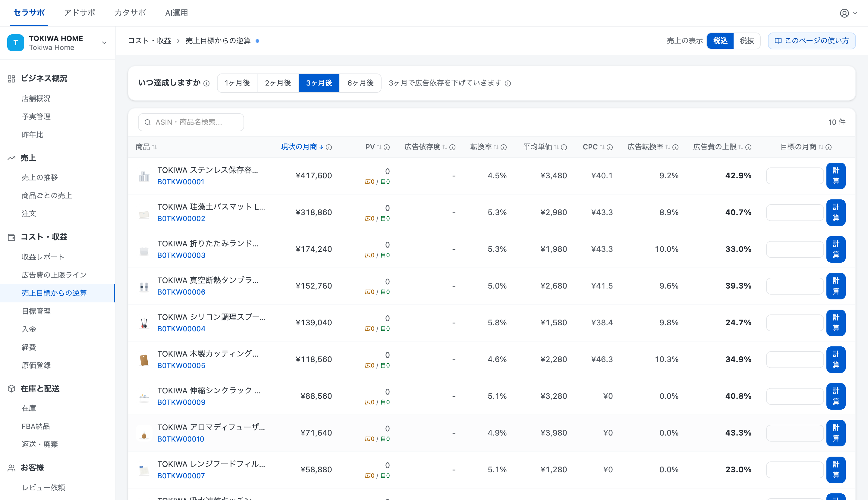This screenshot has width=868, height=500.
Task: Click the search magnifier icon
Action: [x=148, y=122]
